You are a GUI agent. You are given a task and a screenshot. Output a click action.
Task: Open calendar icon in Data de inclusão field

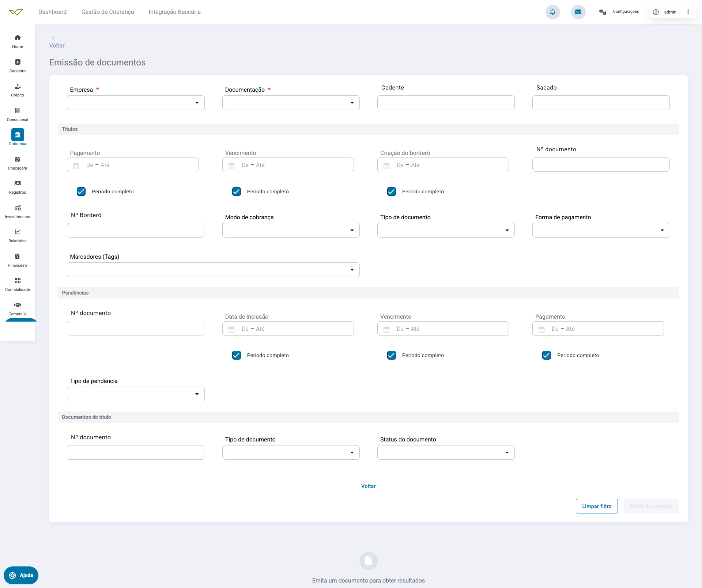[231, 329]
